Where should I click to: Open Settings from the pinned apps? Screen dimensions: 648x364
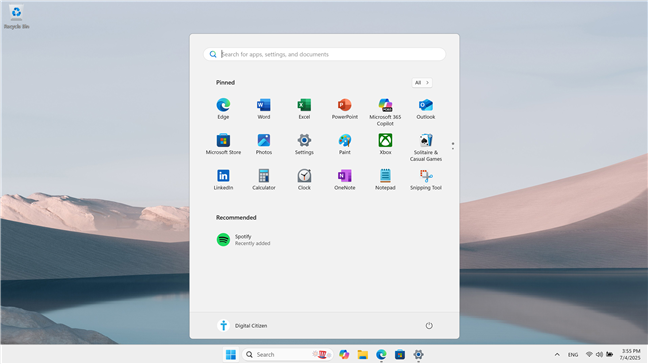pyautogui.click(x=304, y=144)
